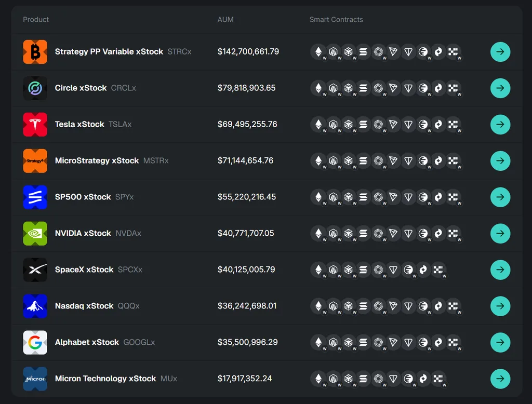The image size is (532, 404).
Task: Open Strategy PP Variable xStock via arrow button
Action: pyautogui.click(x=500, y=52)
